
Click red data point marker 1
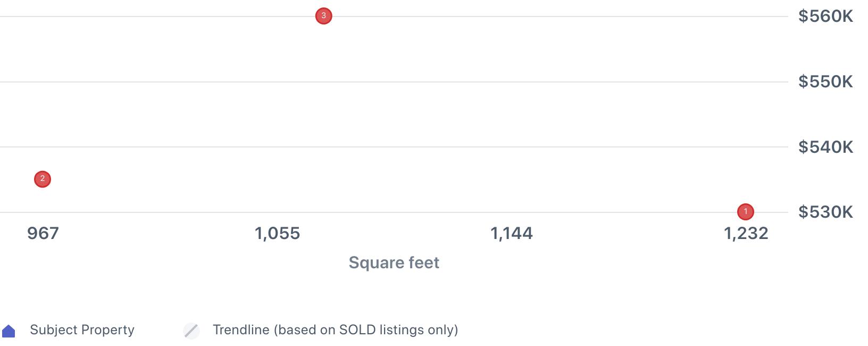click(745, 212)
